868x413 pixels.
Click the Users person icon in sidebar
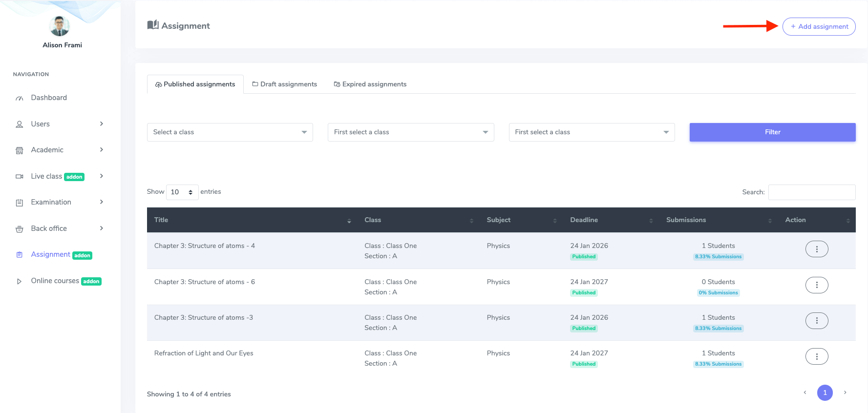20,124
